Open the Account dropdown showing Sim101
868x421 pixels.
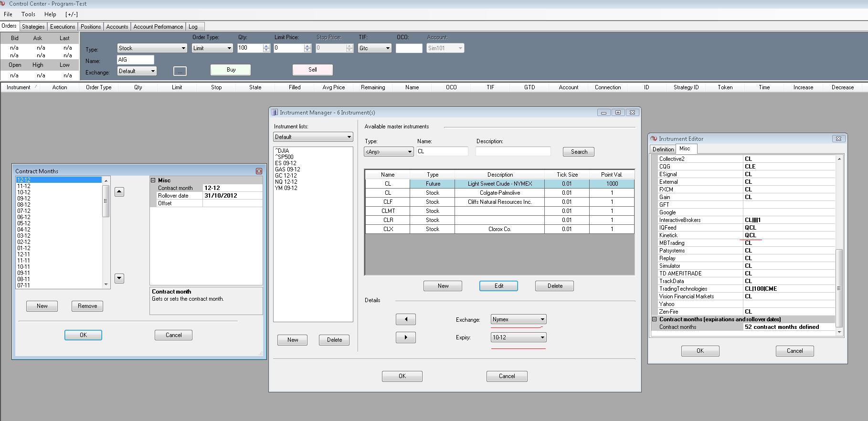pos(445,48)
